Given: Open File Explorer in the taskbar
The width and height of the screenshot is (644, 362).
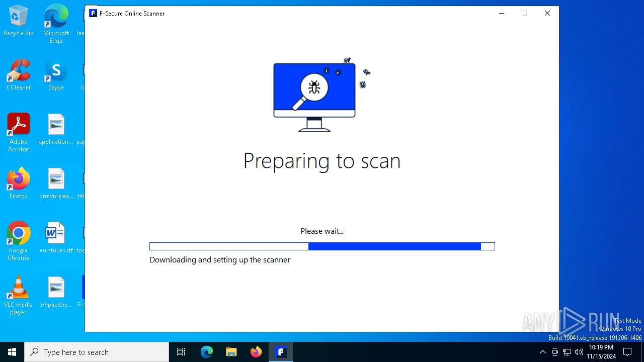Looking at the screenshot, I should point(231,352).
